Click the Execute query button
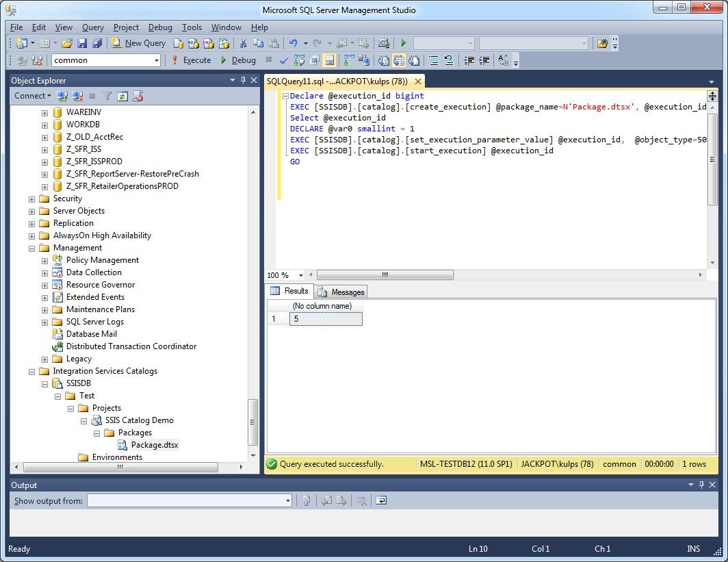 coord(191,60)
